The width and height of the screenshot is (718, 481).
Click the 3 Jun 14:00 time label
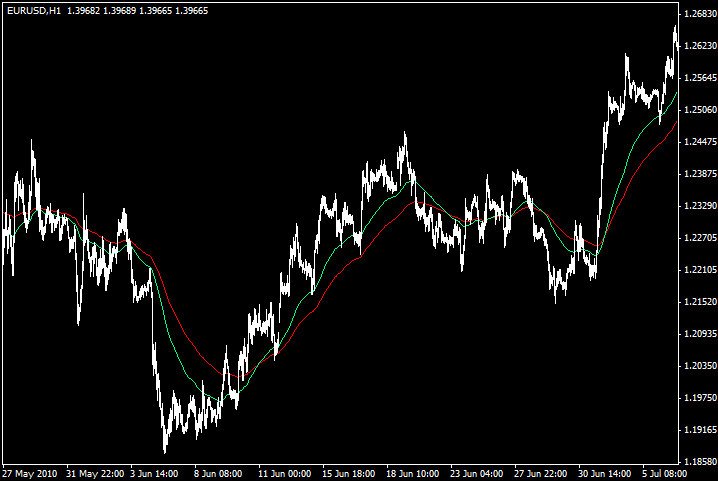pyautogui.click(x=156, y=472)
